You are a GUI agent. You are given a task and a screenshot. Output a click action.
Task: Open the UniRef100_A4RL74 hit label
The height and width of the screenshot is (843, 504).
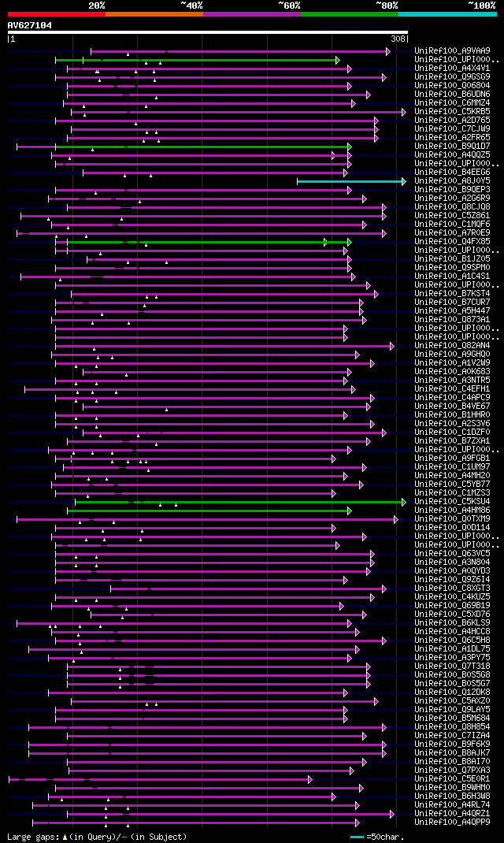tap(452, 804)
